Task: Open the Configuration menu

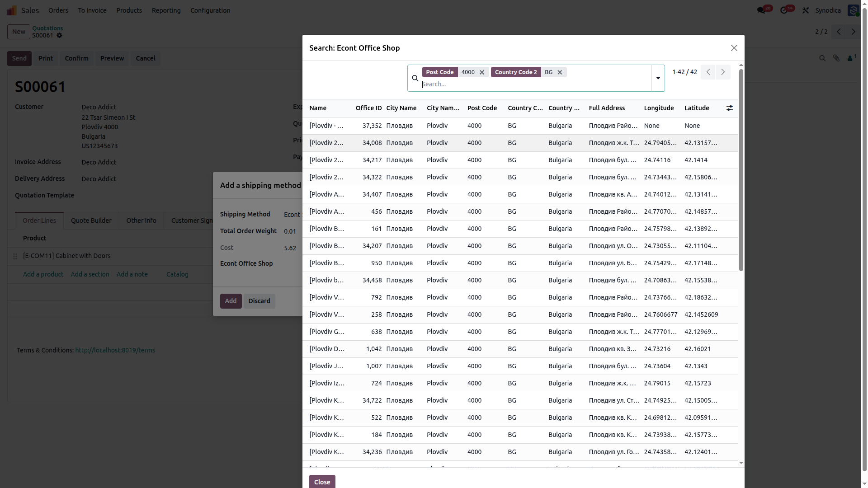Action: [x=210, y=10]
